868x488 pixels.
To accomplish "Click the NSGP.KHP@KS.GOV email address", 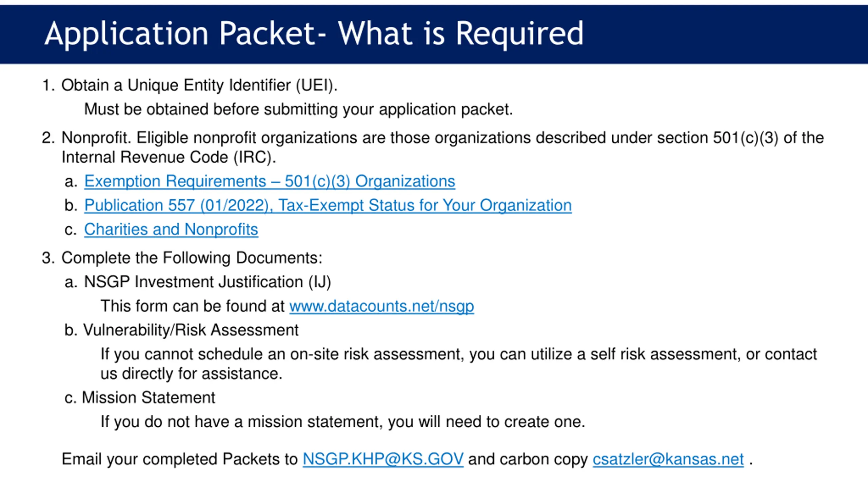I will pos(383,459).
